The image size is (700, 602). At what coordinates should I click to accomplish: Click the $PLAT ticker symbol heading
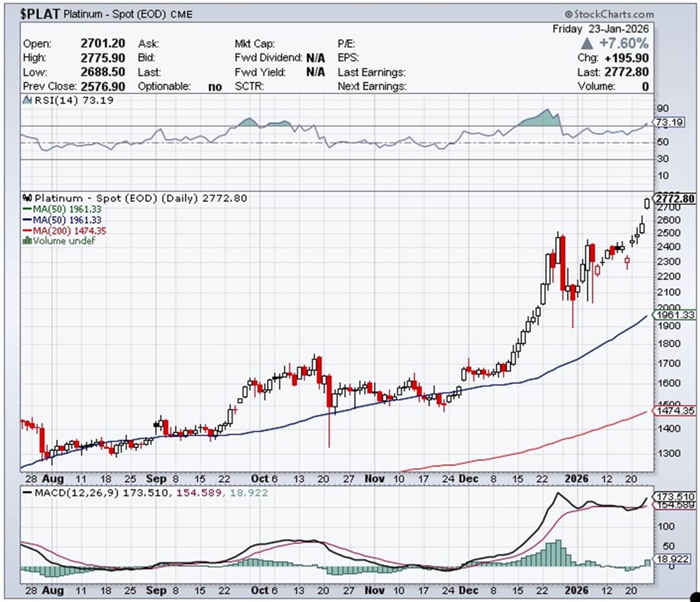(x=39, y=14)
